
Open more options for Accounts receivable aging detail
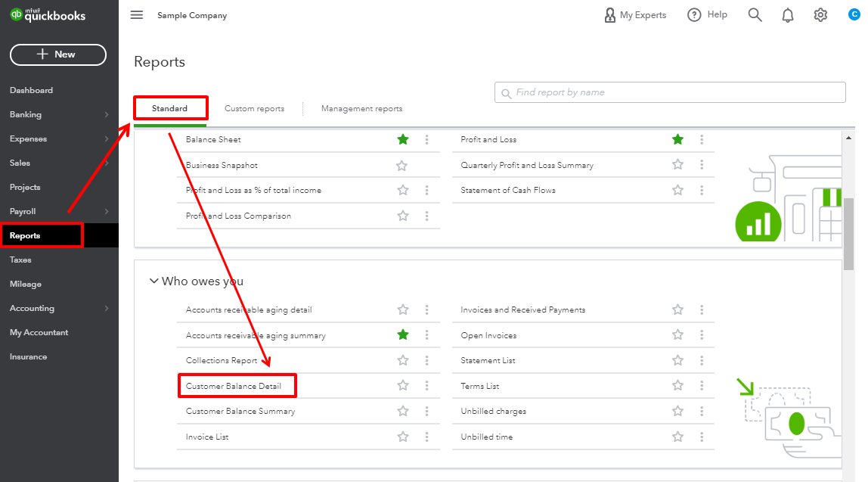click(x=426, y=309)
